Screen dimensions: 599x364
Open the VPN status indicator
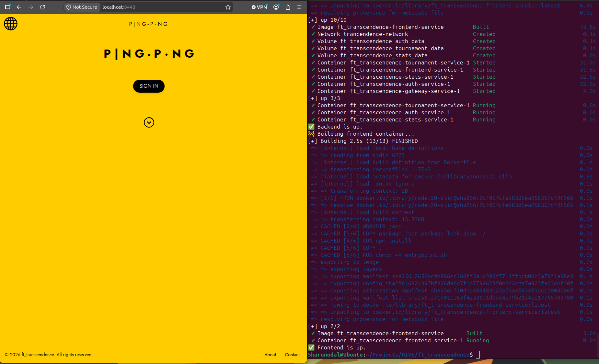[x=259, y=7]
